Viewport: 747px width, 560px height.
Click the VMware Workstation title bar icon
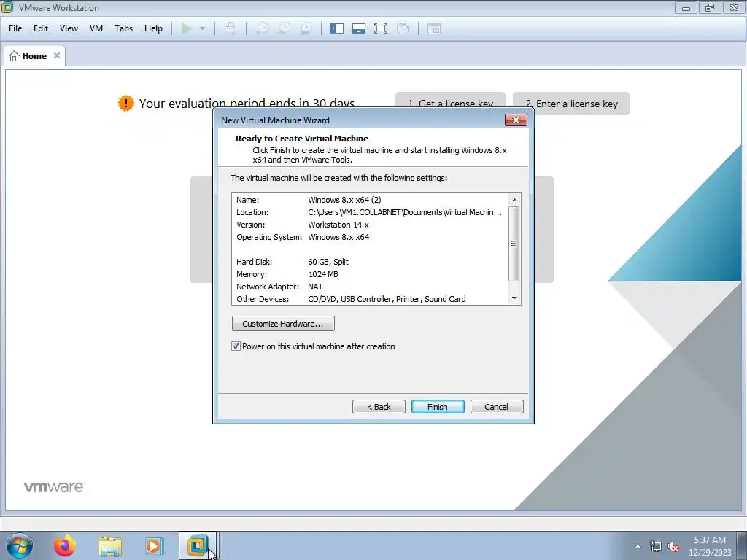[7, 7]
